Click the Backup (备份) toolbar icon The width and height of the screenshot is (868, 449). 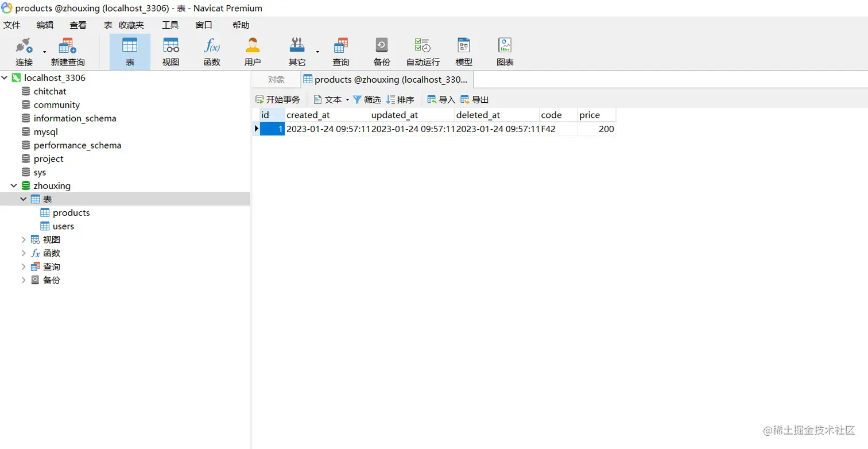point(382,52)
